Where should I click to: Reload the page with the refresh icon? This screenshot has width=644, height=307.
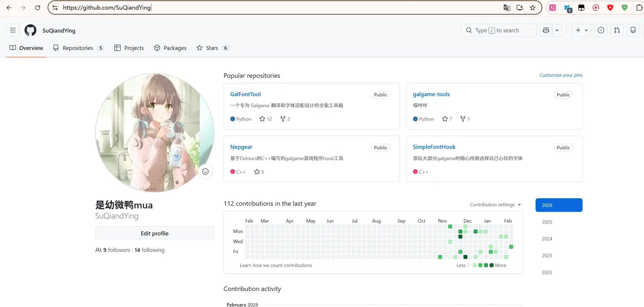(38, 8)
